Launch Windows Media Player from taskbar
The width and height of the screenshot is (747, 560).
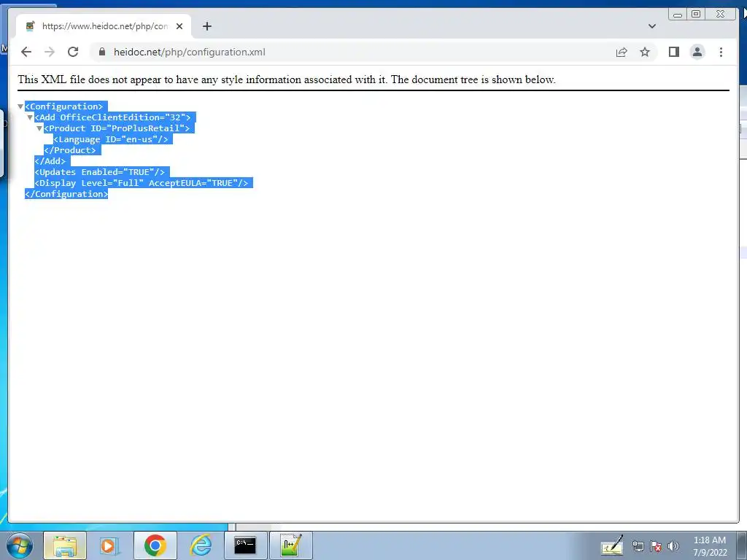coord(109,545)
